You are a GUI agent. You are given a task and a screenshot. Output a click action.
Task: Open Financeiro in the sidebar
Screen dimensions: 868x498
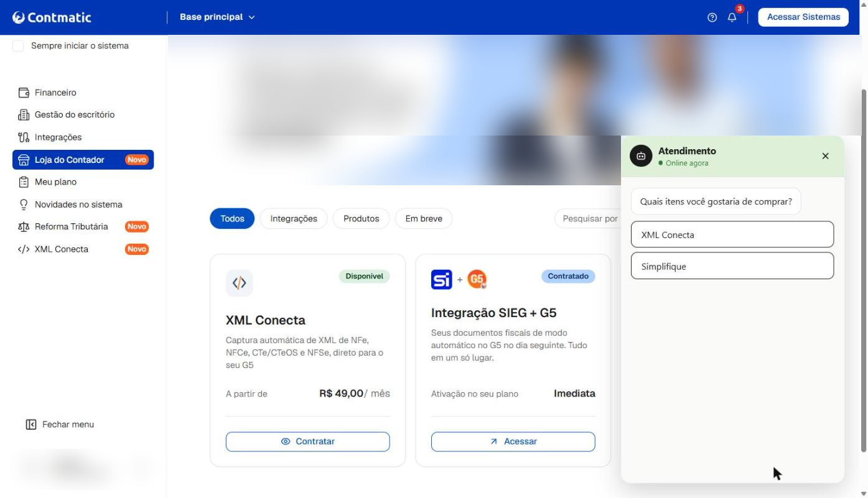point(83,93)
